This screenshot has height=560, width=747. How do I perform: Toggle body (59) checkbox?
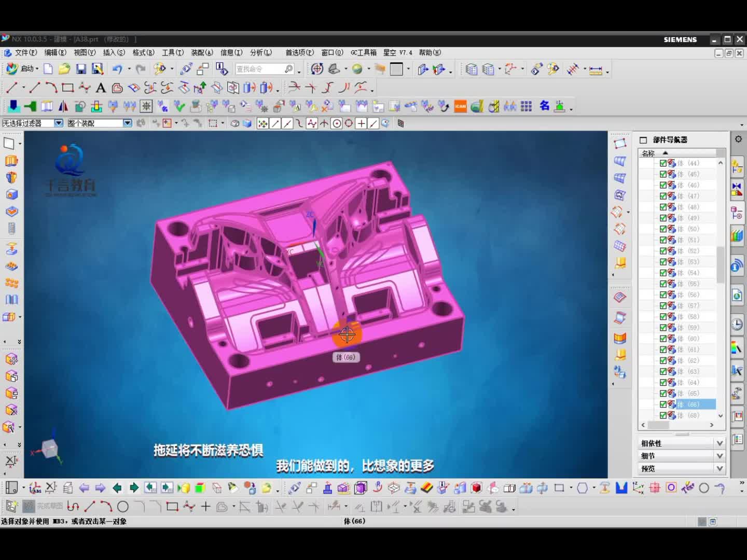[x=663, y=328]
